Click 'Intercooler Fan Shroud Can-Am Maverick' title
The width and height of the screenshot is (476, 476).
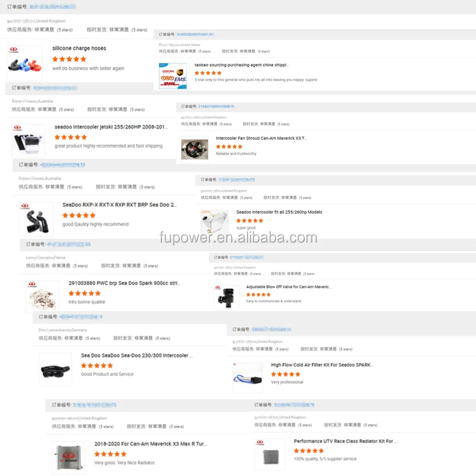pos(261,138)
